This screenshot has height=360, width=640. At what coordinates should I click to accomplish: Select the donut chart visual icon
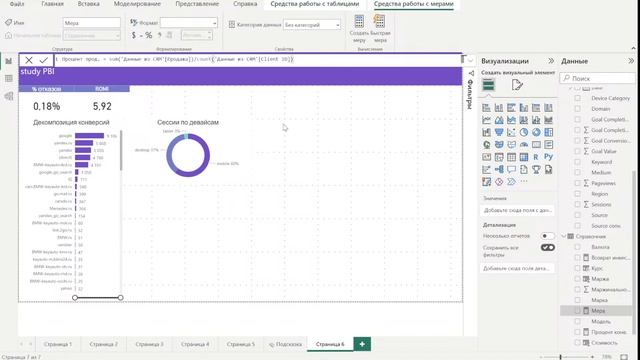click(536, 132)
